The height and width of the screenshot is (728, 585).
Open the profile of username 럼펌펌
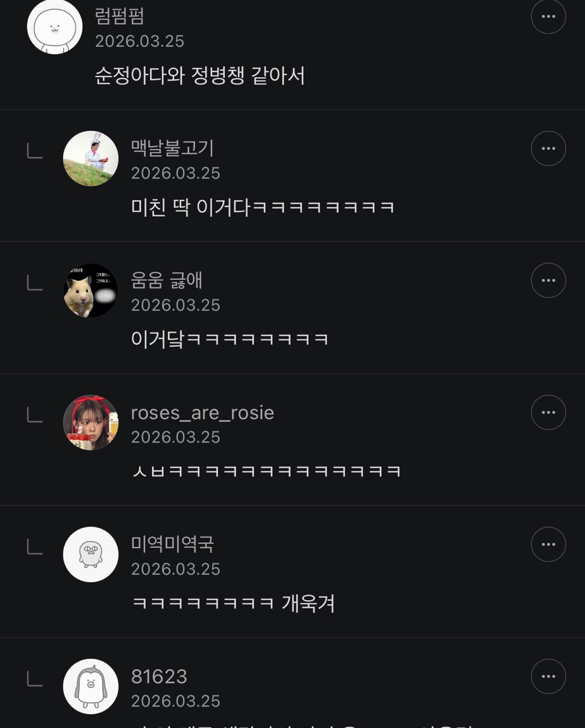(119, 16)
